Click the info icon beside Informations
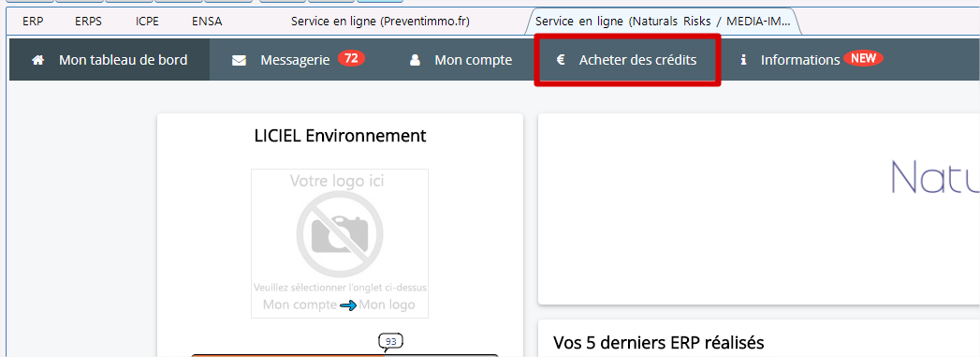The width and height of the screenshot is (980, 357). (744, 61)
